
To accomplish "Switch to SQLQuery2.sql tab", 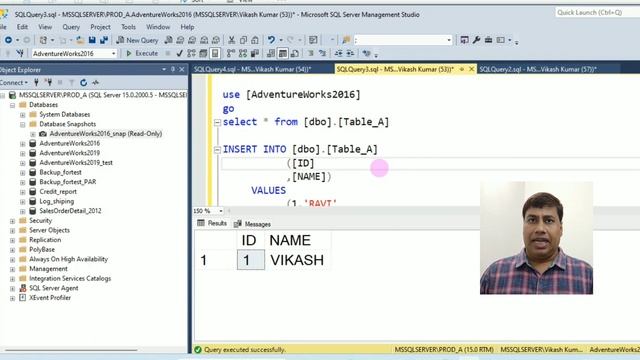I will pos(538,69).
